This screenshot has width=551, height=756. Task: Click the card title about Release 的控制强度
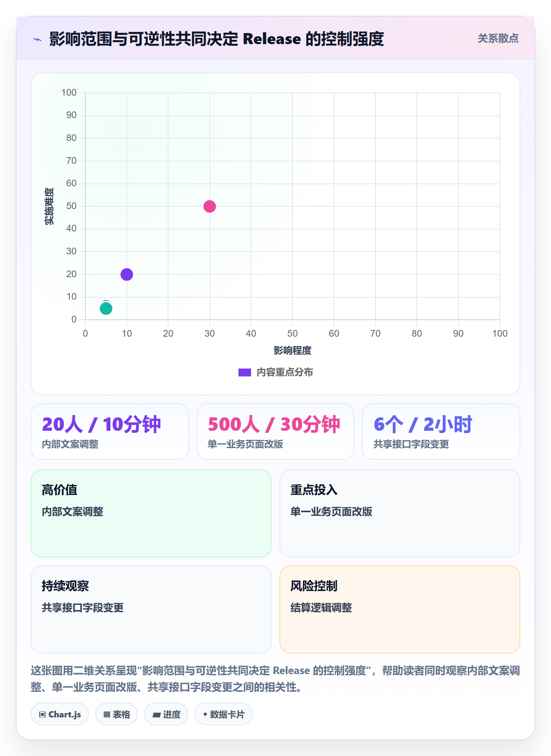click(216, 39)
